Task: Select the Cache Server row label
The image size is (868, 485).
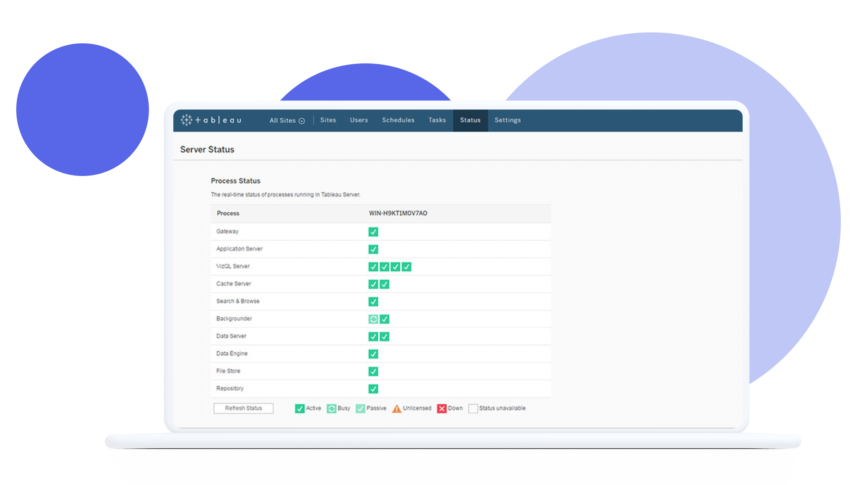Action: pos(234,283)
